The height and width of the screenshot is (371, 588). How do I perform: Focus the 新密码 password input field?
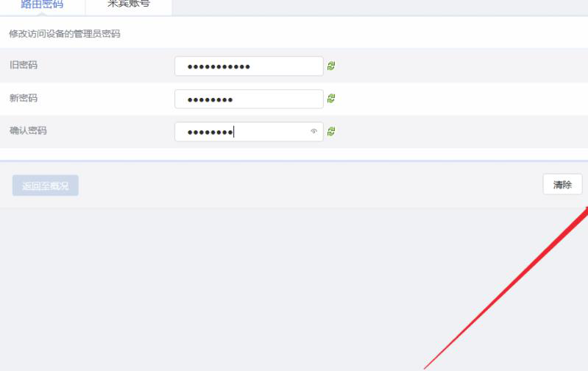[249, 99]
